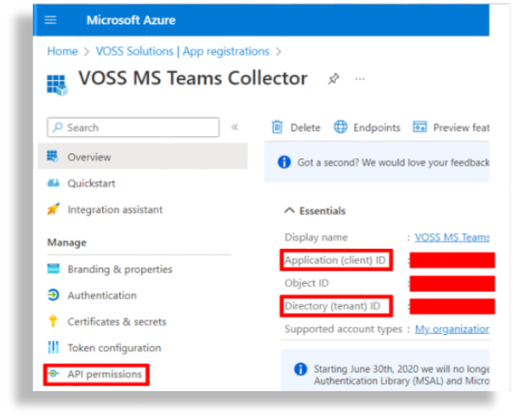Click the Object ID label
The image size is (513, 420).
306,283
